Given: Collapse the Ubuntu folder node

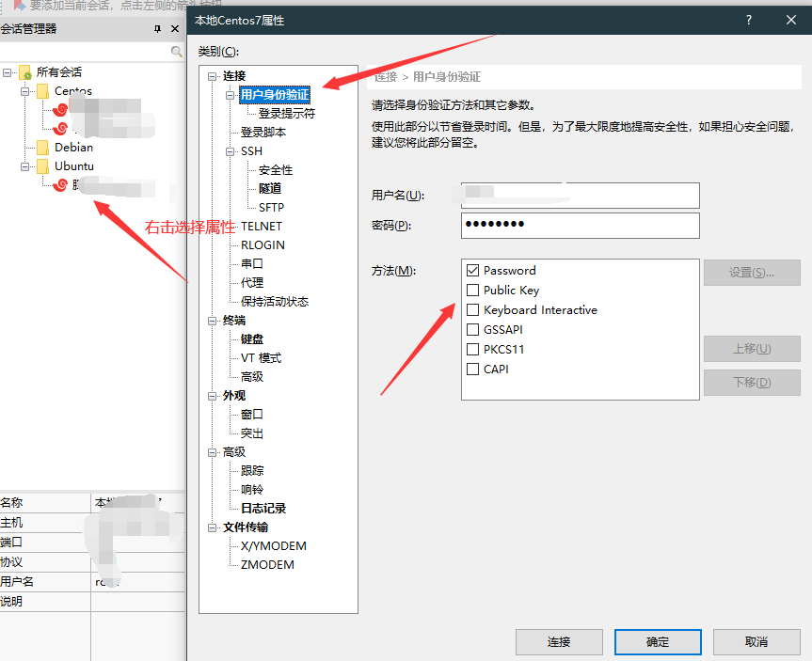Looking at the screenshot, I should coord(24,166).
